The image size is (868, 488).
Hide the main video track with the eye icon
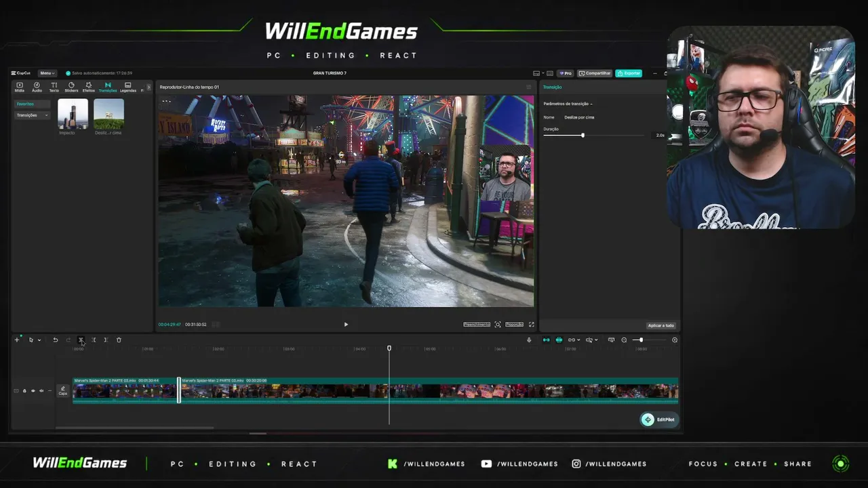click(33, 390)
